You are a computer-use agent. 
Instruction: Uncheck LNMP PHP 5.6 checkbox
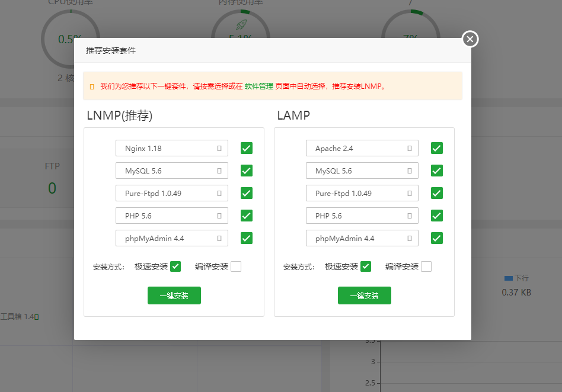click(247, 216)
